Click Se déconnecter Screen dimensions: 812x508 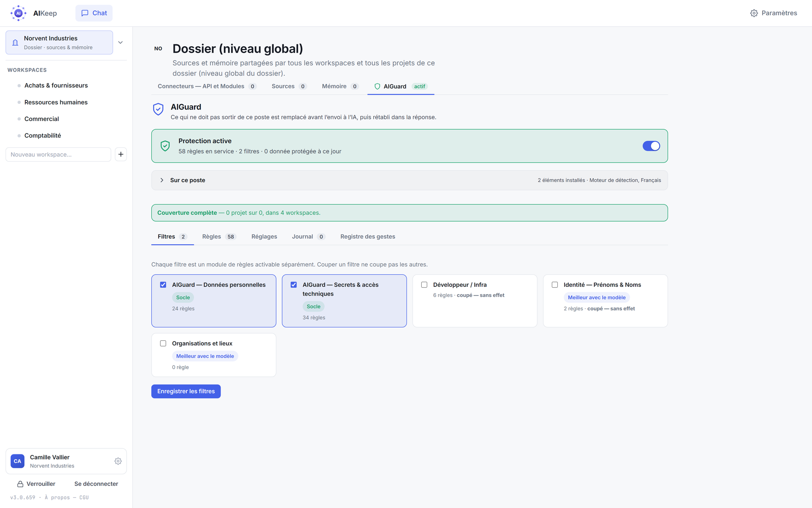[x=96, y=484]
